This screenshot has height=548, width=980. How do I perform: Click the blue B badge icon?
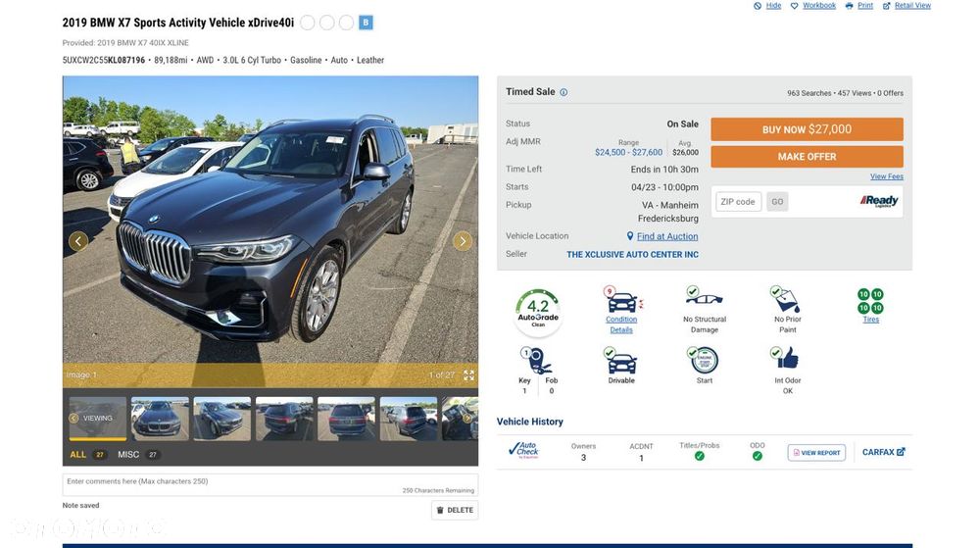pos(366,23)
